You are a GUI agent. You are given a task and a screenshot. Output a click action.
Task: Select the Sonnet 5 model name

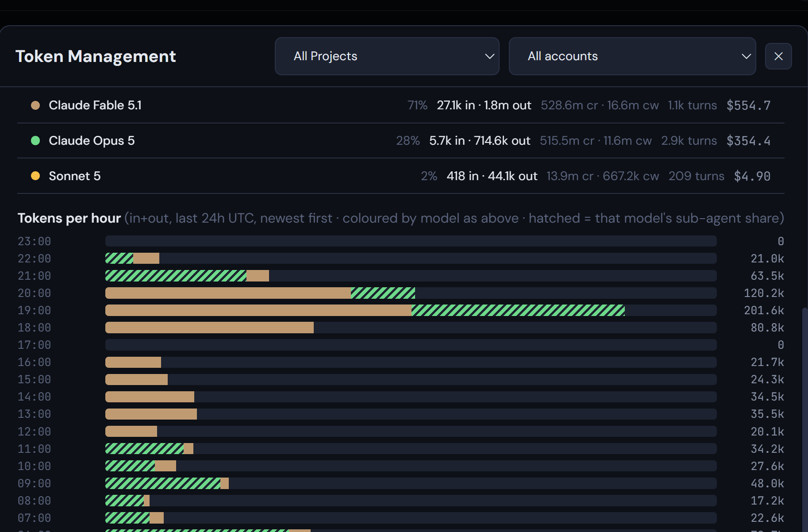click(75, 176)
